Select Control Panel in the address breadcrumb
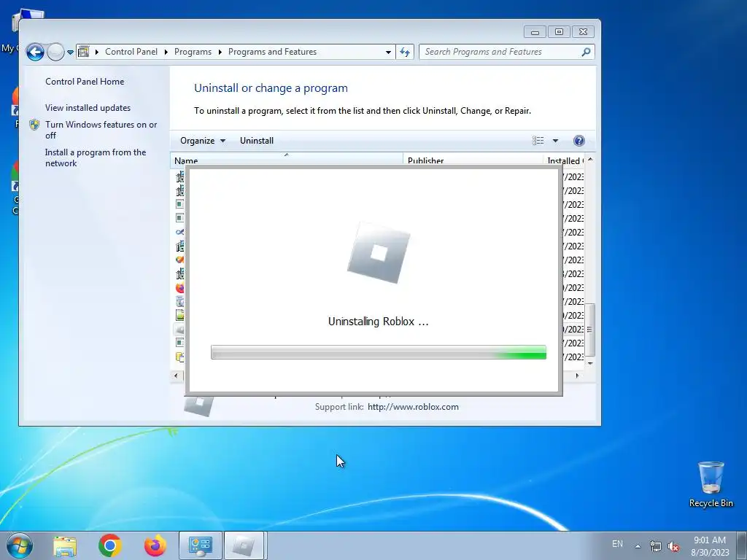Screen dimensions: 747x560 [x=131, y=52]
